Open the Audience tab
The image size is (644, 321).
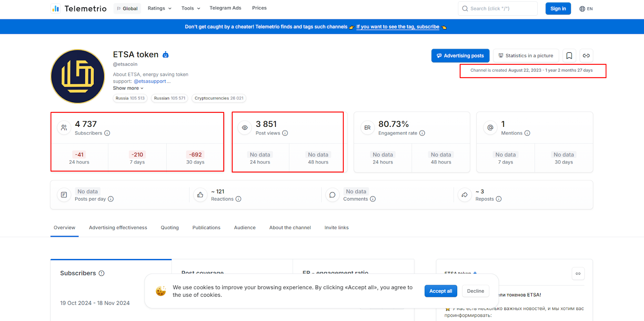(x=245, y=228)
